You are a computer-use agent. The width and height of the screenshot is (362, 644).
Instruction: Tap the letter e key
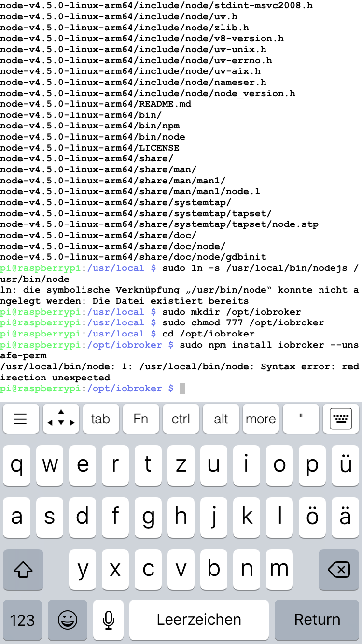tap(83, 465)
